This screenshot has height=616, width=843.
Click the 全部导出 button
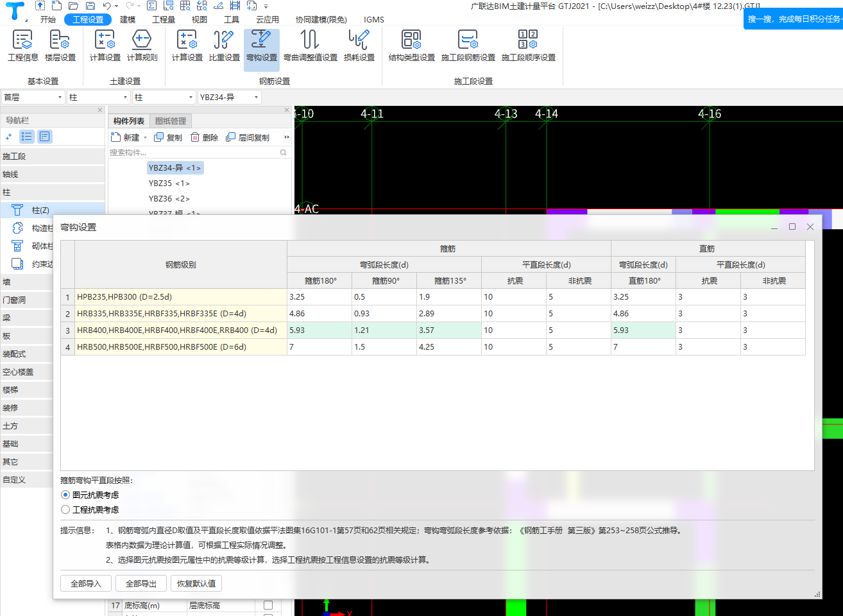click(141, 583)
